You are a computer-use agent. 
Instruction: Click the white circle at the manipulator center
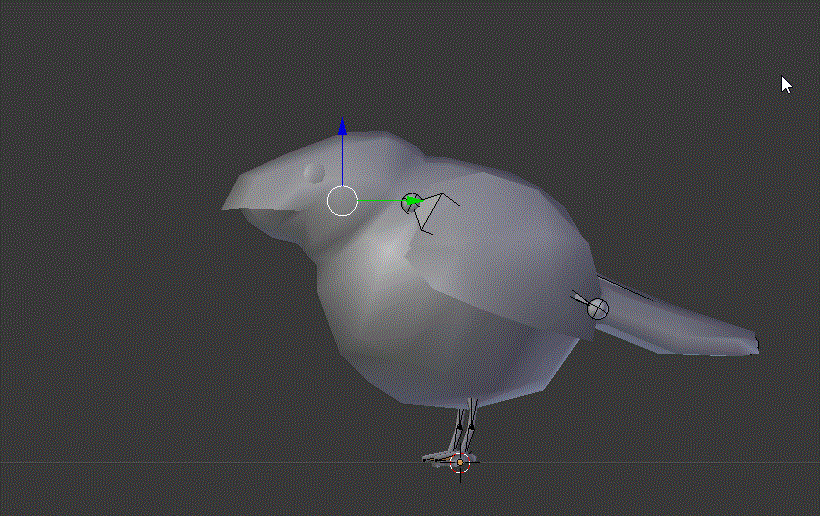point(343,201)
